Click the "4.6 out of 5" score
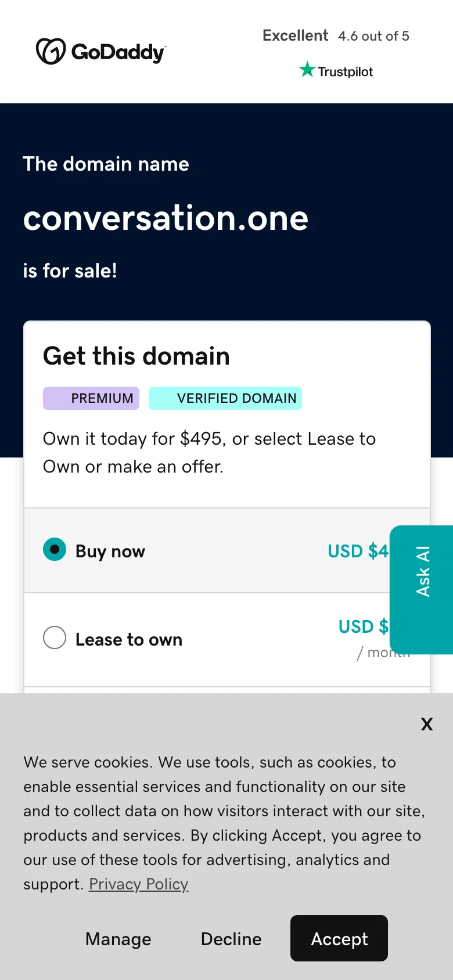The width and height of the screenshot is (453, 980). coord(373,36)
